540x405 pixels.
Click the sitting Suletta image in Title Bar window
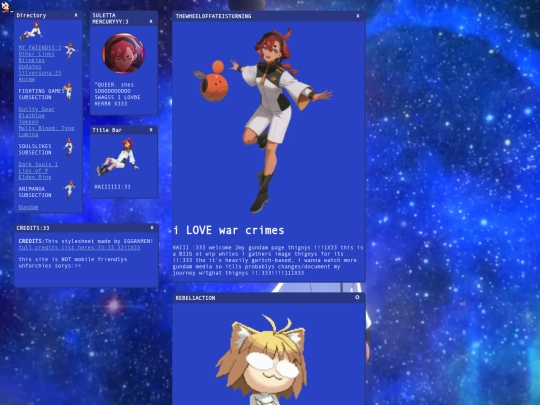pos(118,157)
